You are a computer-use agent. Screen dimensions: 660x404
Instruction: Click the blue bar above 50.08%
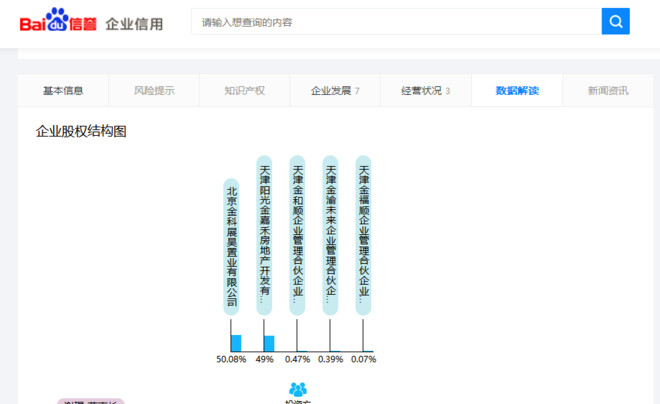point(236,343)
